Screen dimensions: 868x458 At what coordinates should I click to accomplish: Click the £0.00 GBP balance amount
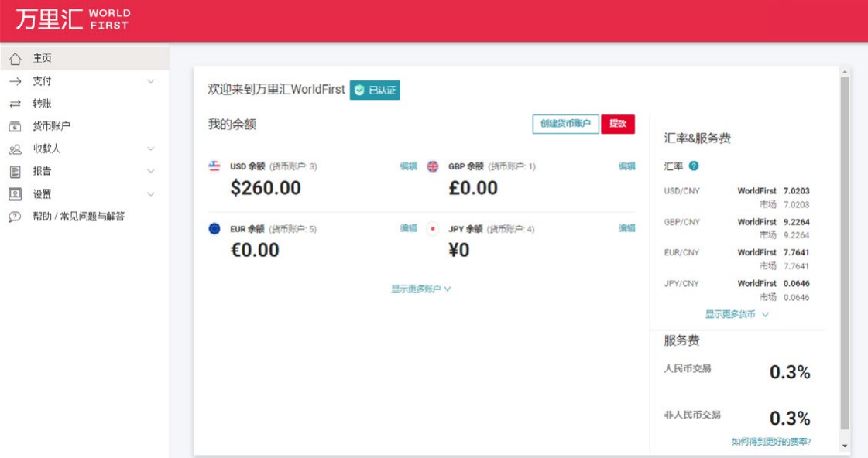(473, 188)
